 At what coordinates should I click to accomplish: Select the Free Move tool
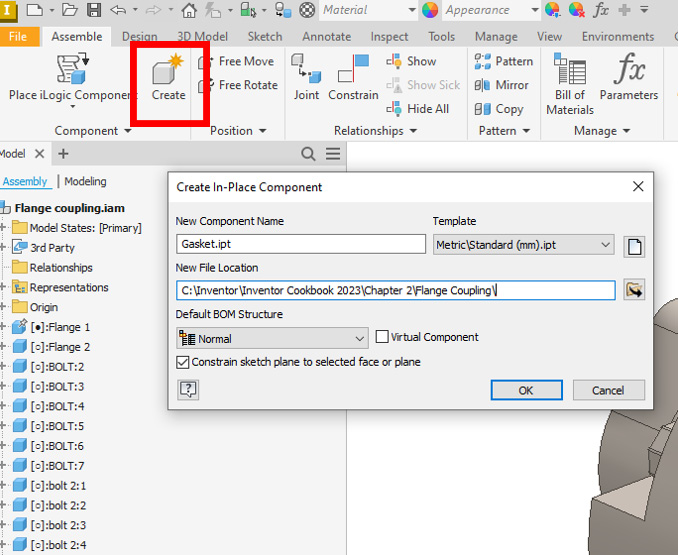point(237,61)
